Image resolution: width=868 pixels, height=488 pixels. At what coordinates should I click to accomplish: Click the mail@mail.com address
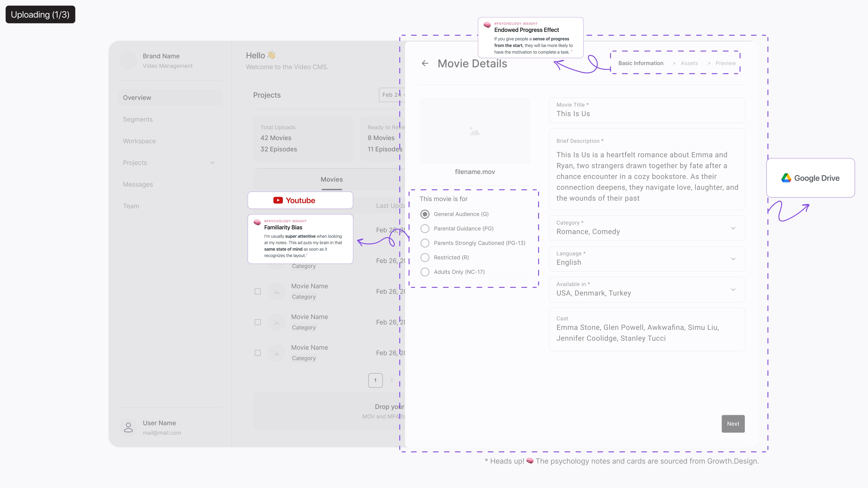[162, 433]
